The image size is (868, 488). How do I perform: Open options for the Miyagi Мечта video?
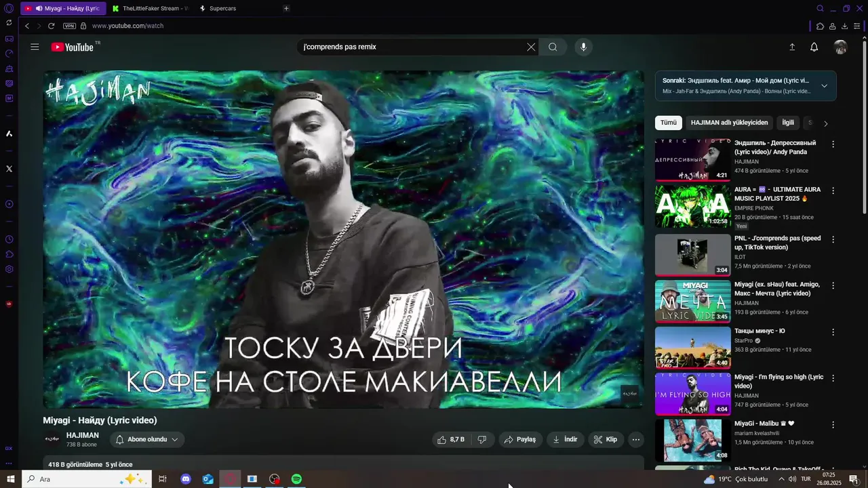click(x=833, y=285)
